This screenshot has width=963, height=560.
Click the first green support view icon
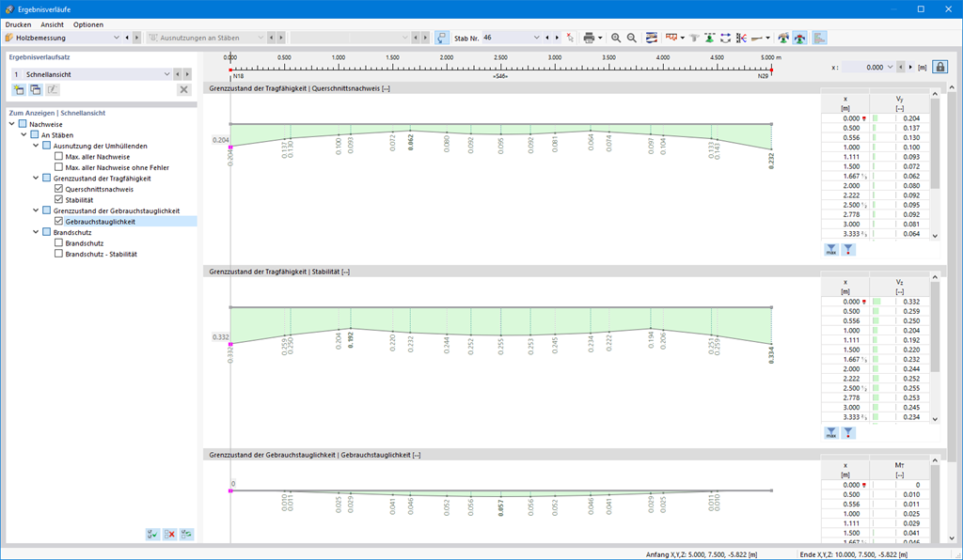[783, 38]
